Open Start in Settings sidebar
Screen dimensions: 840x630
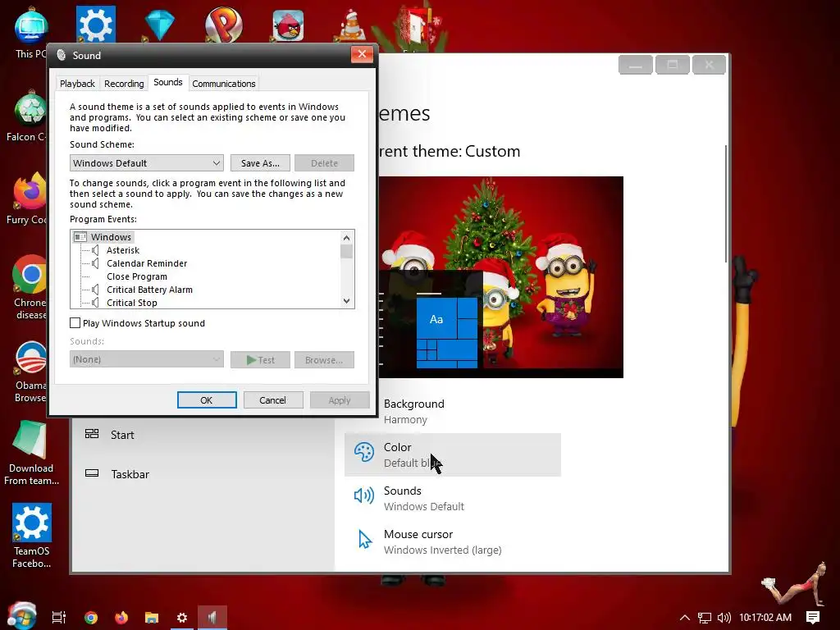(x=122, y=435)
